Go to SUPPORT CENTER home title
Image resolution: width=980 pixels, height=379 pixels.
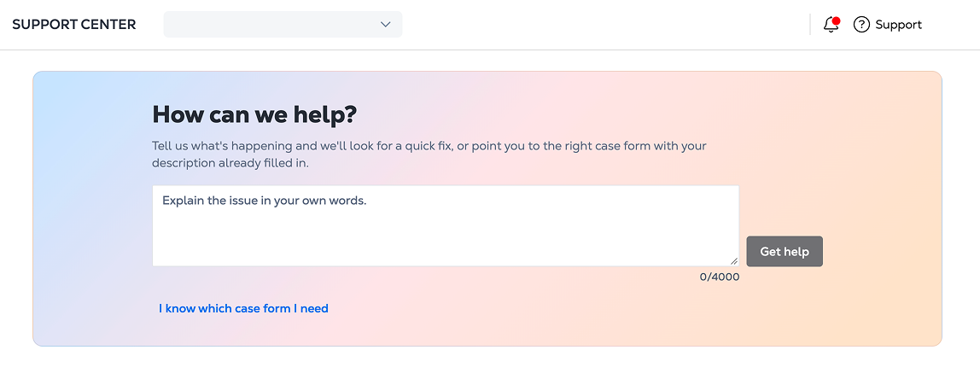point(73,25)
